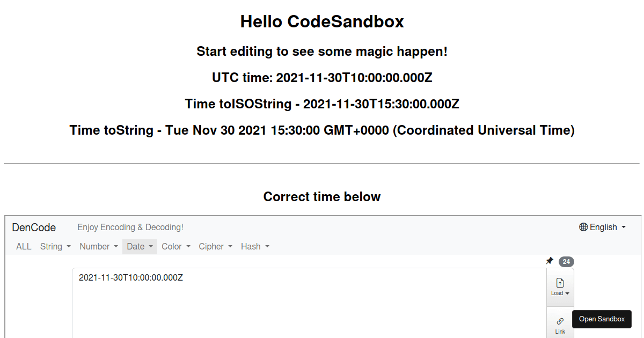644x338 pixels.
Task: Click the Link chain icon
Action: click(x=560, y=321)
